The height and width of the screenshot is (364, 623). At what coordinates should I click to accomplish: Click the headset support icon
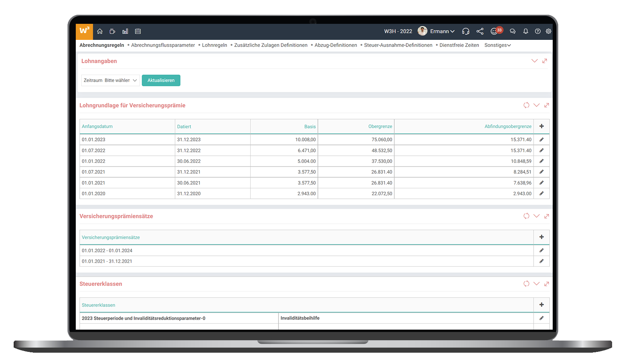coord(466,31)
